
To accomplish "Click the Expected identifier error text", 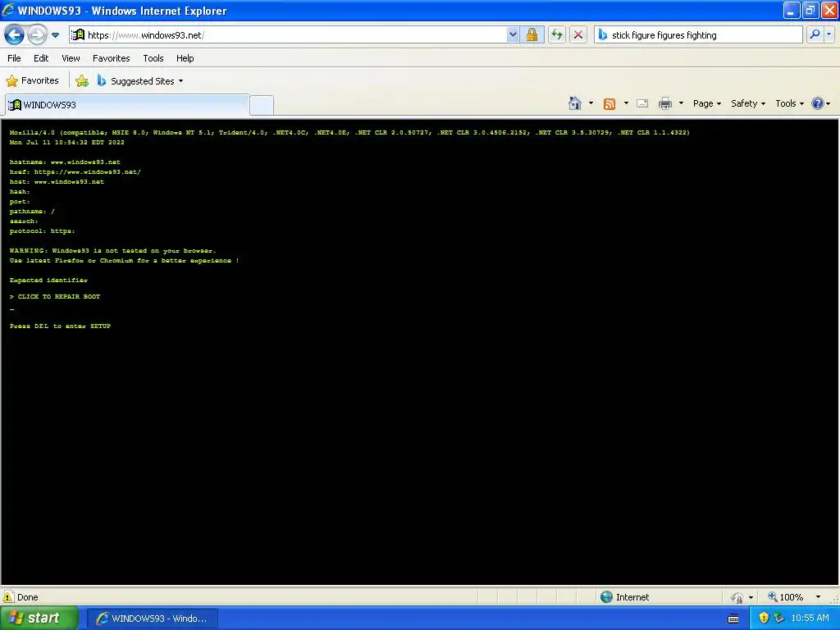I will [48, 280].
